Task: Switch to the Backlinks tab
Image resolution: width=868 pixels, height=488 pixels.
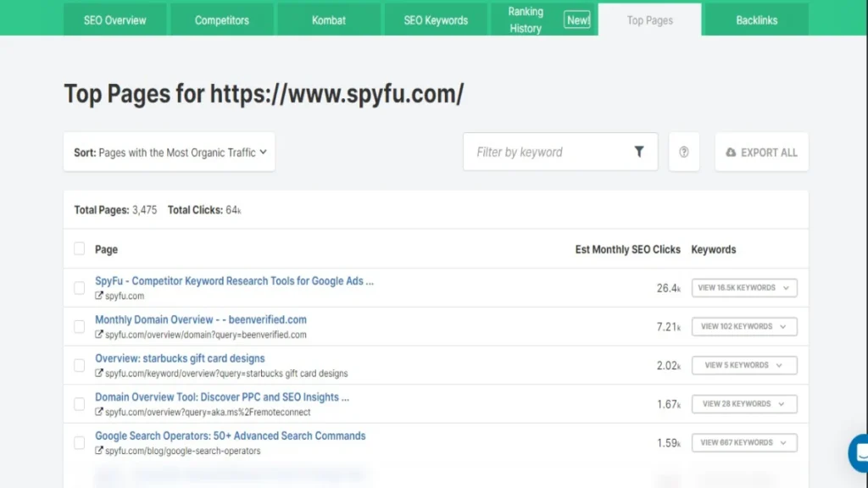Action: pos(756,20)
